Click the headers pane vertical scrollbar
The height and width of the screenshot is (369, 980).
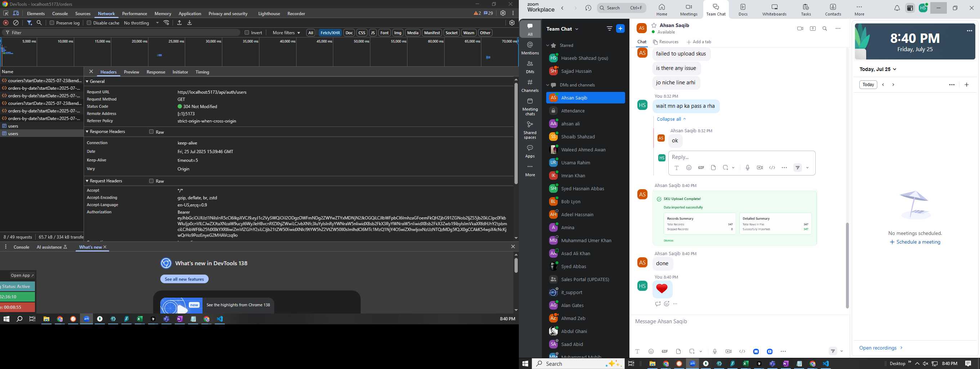(x=516, y=133)
